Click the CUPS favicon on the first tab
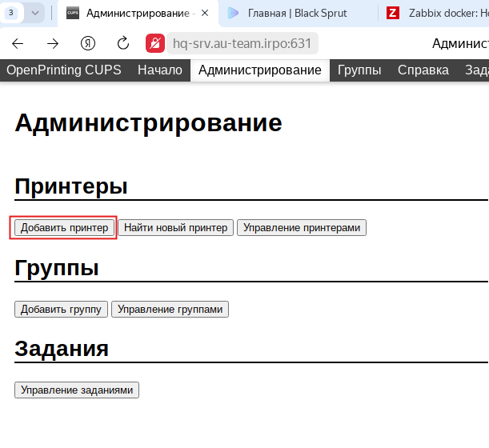This screenshot has height=448, width=489. click(73, 13)
